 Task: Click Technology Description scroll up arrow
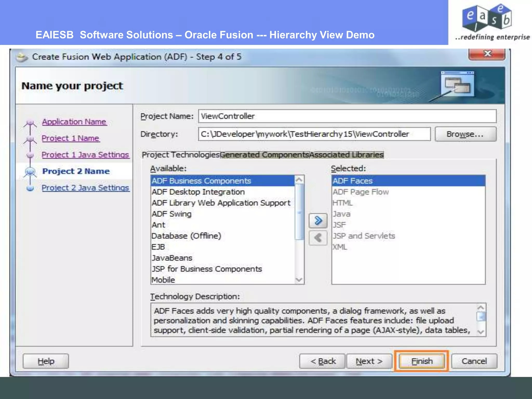[481, 308]
